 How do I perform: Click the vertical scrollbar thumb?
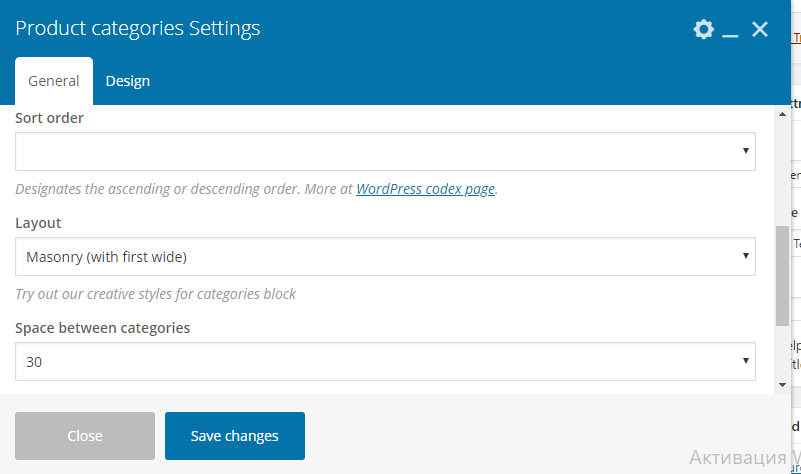781,275
